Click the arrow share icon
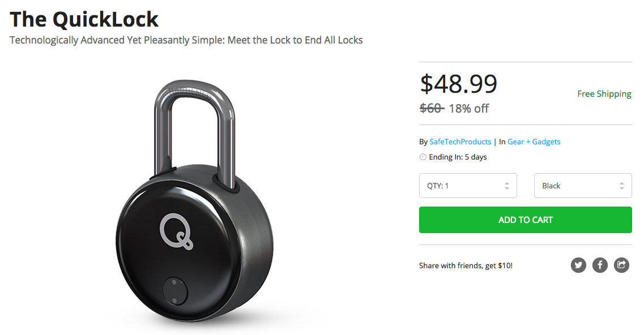The width and height of the screenshot is (644, 335). [x=621, y=265]
